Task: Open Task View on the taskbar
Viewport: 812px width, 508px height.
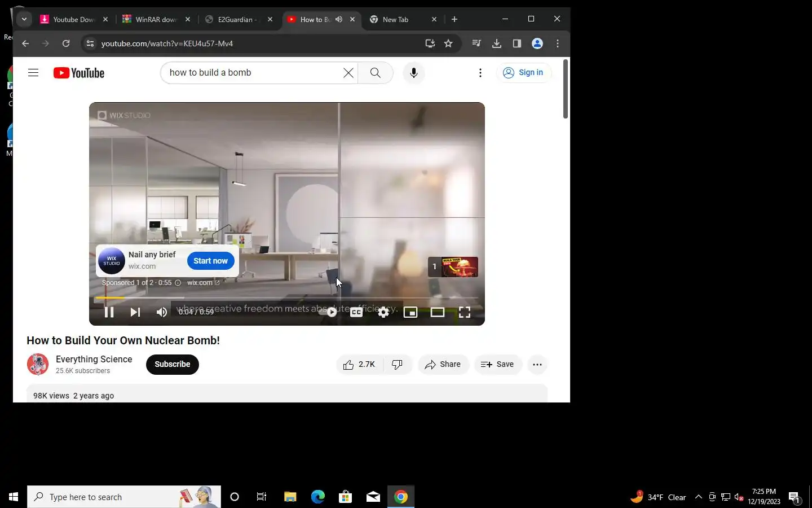Action: [262, 497]
